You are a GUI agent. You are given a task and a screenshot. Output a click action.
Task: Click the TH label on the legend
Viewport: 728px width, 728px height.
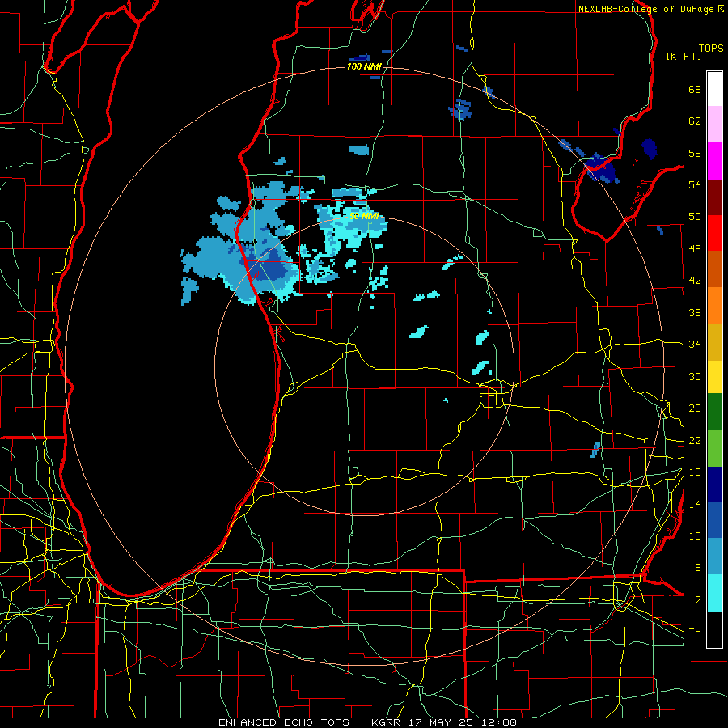click(695, 631)
